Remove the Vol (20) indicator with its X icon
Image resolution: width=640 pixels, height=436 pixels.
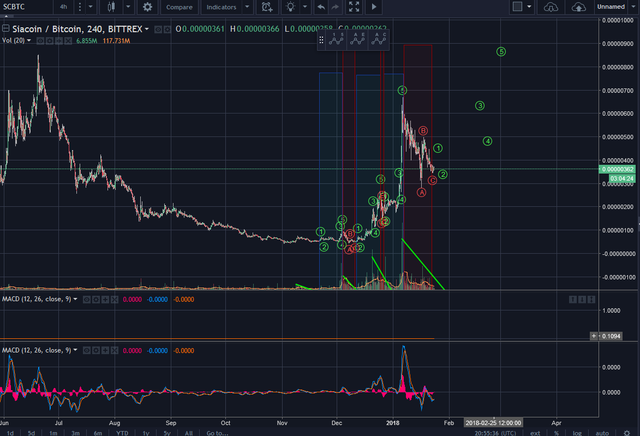(68, 41)
